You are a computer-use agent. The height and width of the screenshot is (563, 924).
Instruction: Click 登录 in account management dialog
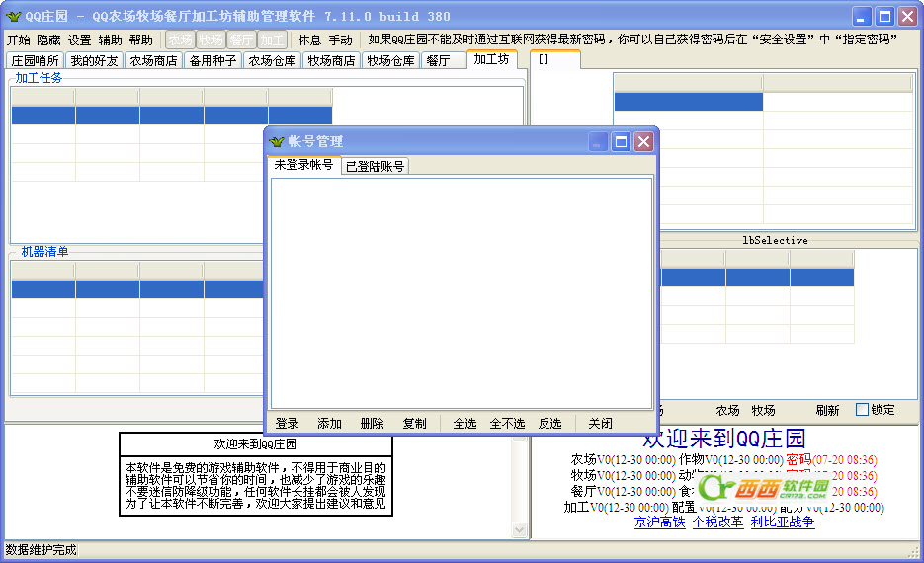pos(287,423)
